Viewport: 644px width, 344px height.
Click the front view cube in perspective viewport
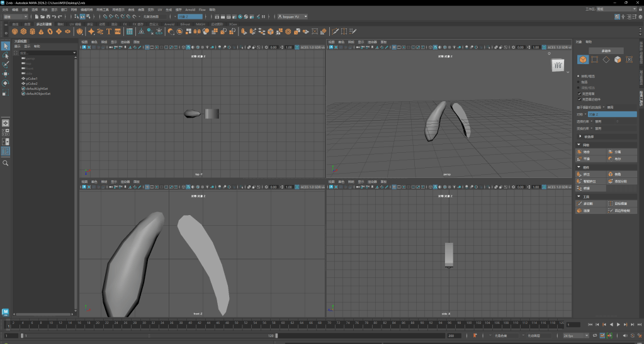click(x=558, y=65)
